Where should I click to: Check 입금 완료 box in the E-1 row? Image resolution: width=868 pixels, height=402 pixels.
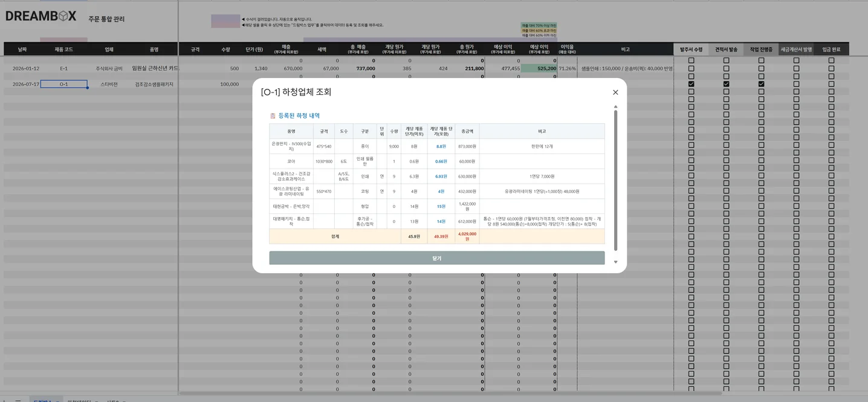831,68
